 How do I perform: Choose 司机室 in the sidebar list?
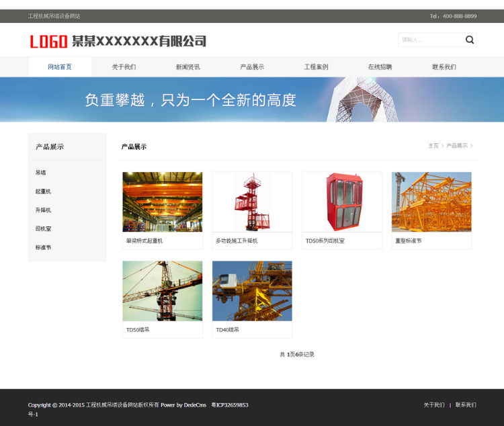pos(43,228)
